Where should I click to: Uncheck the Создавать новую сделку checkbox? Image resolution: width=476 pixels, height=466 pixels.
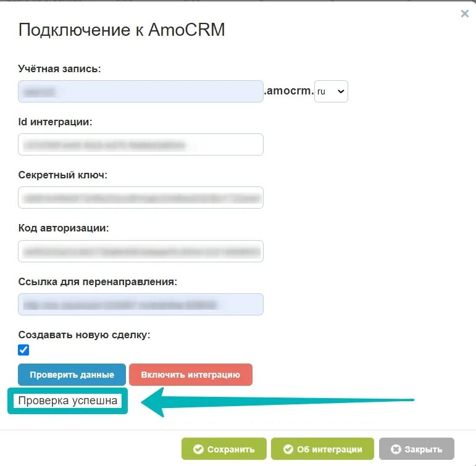(x=23, y=350)
